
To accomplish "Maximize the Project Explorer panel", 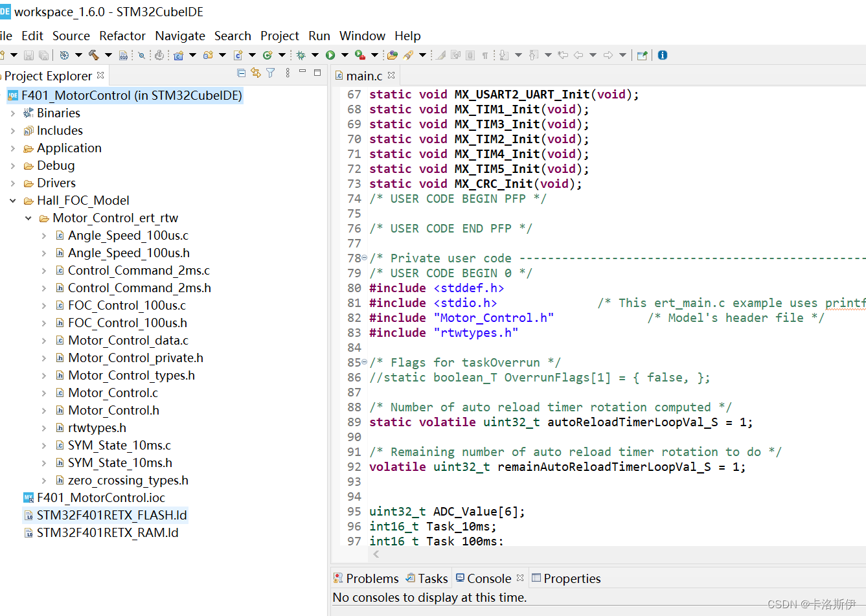I will (317, 73).
